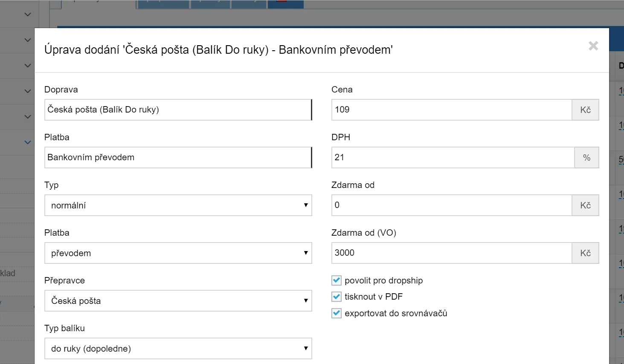
Task: Click the DPH field showing 21
Action: tap(453, 158)
